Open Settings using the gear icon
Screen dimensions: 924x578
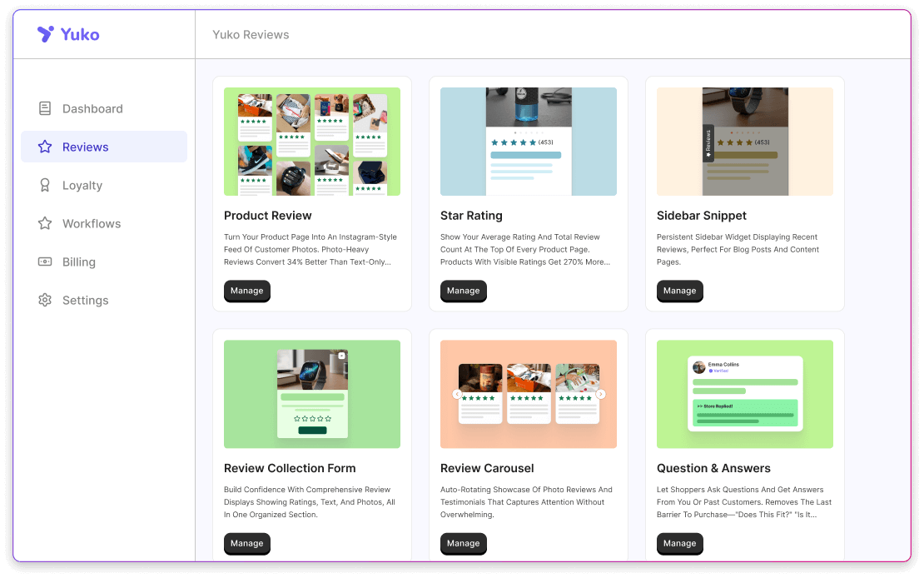click(x=44, y=300)
